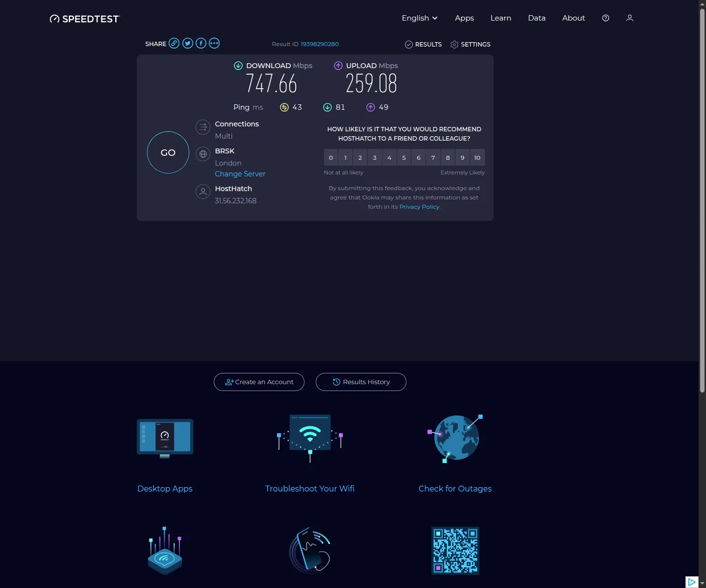
Task: Open Change Server selection
Action: coord(240,174)
